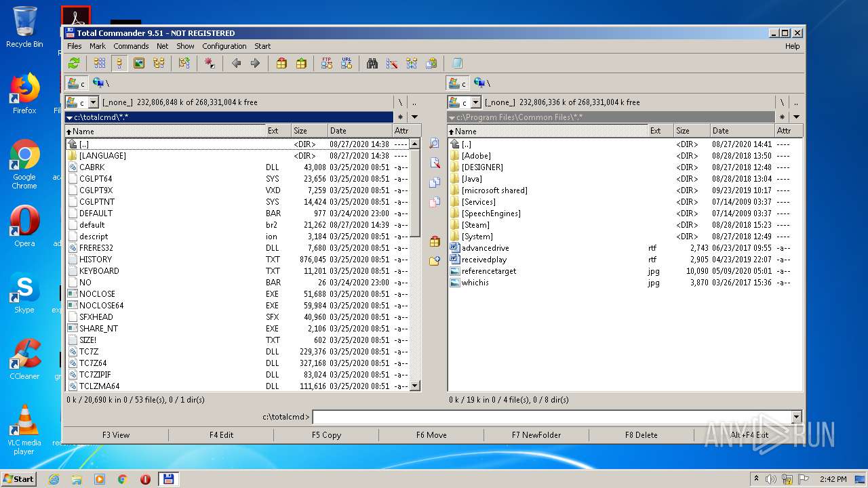Open the Multi-rename tool icon
This screenshot has height=488, width=868.
click(392, 63)
